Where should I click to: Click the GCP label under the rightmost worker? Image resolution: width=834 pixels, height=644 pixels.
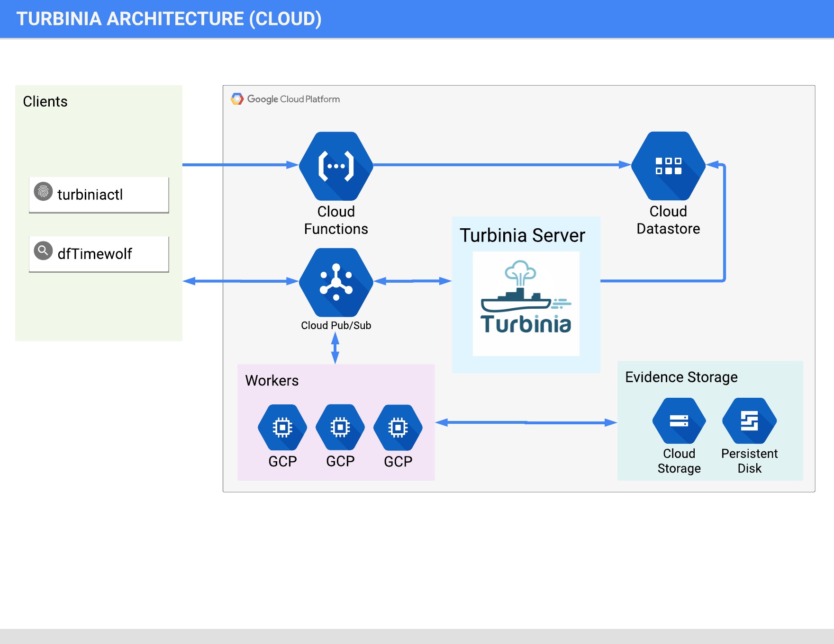coord(398,461)
